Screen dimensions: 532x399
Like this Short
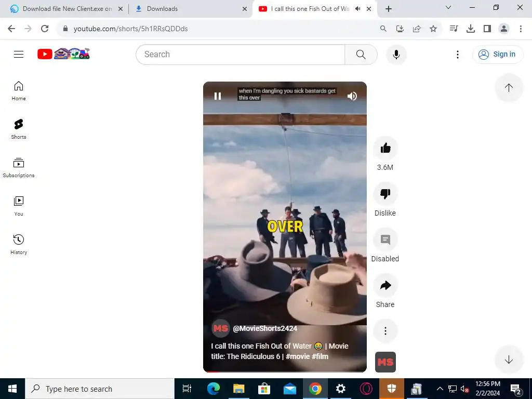point(385,148)
